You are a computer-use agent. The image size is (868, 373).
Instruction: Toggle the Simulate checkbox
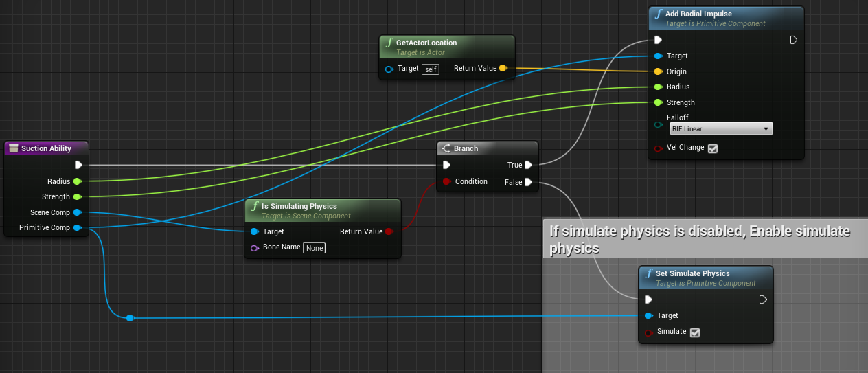point(695,332)
